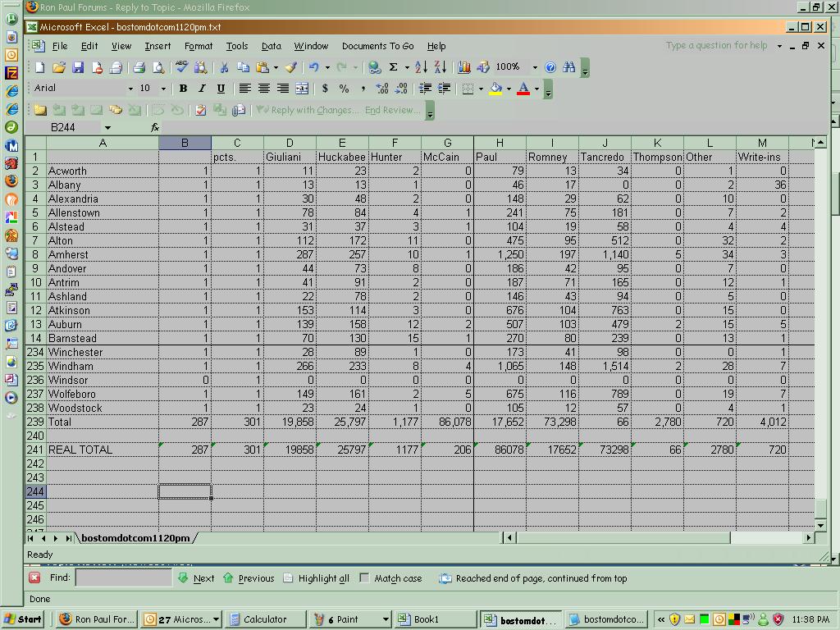Toggle Highlight all in Find bar

[x=317, y=578]
